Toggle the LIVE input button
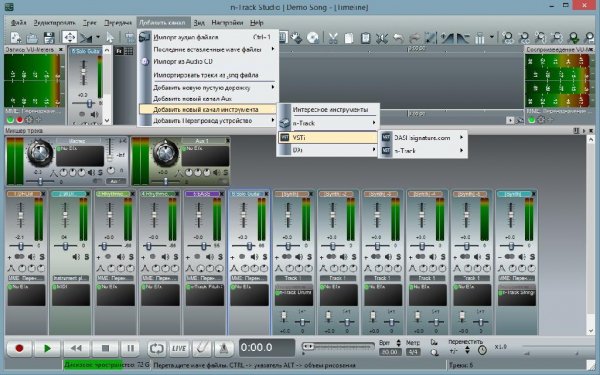Viewport: 600px width, 375px height. (178, 348)
